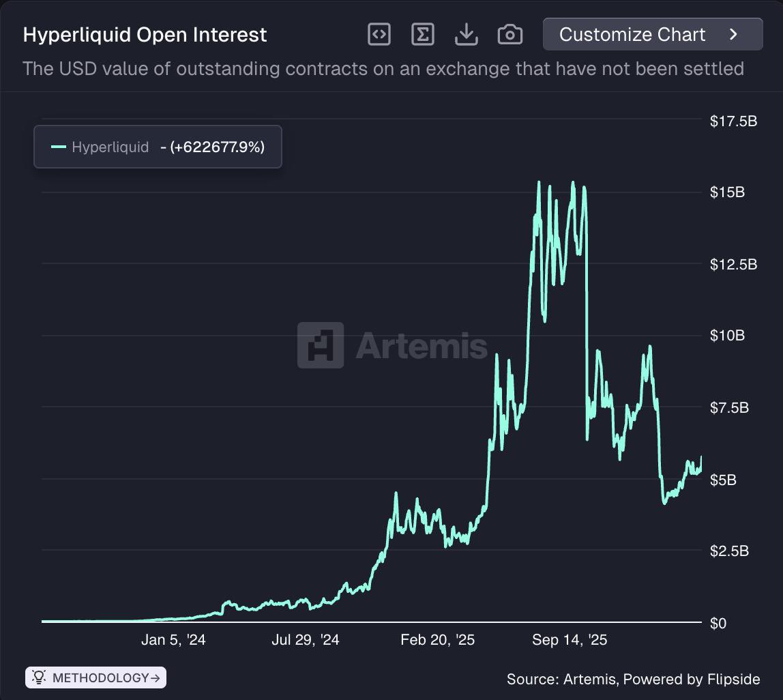Open the sigma aggregation icon
783x700 pixels.
422,35
